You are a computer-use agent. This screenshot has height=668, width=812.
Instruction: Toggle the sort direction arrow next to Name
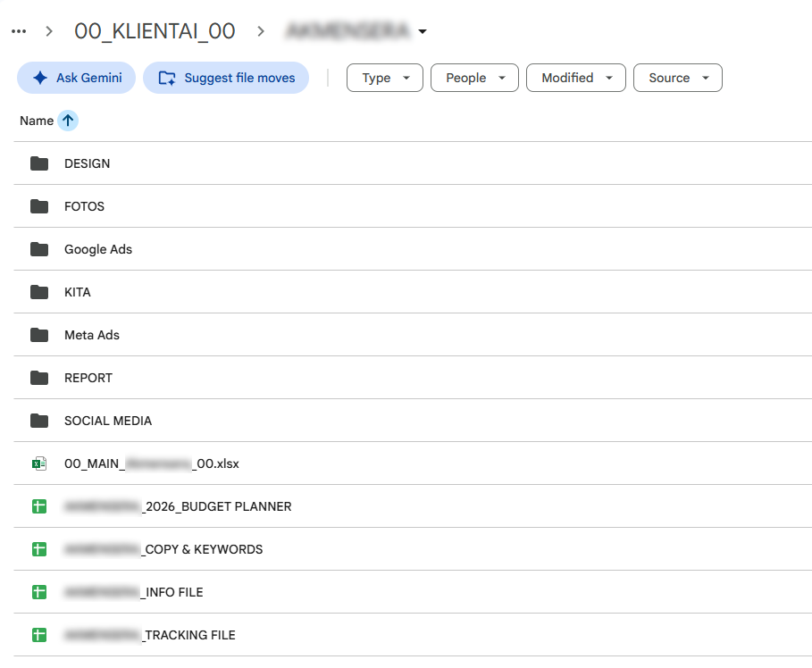tap(68, 121)
